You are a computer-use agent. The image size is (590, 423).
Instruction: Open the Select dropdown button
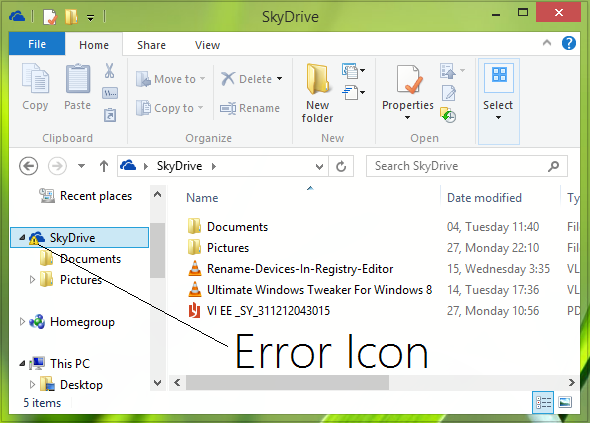[498, 101]
